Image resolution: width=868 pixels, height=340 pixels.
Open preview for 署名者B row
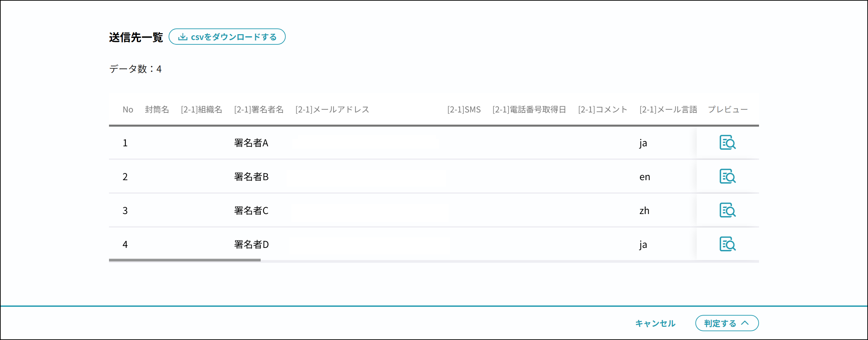click(728, 176)
